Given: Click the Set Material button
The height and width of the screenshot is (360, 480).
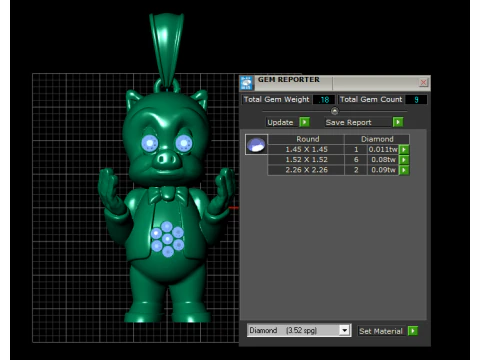Looking at the screenshot, I should click(381, 331).
